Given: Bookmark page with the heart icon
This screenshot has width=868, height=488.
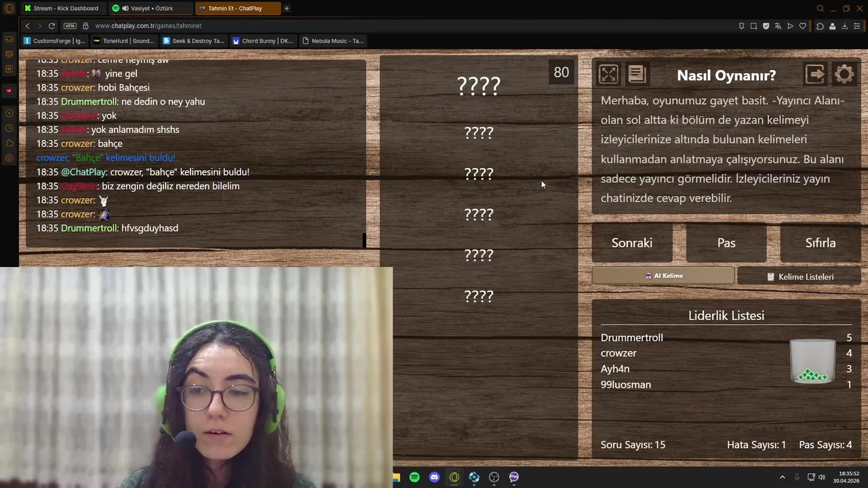Looking at the screenshot, I should coord(803,26).
